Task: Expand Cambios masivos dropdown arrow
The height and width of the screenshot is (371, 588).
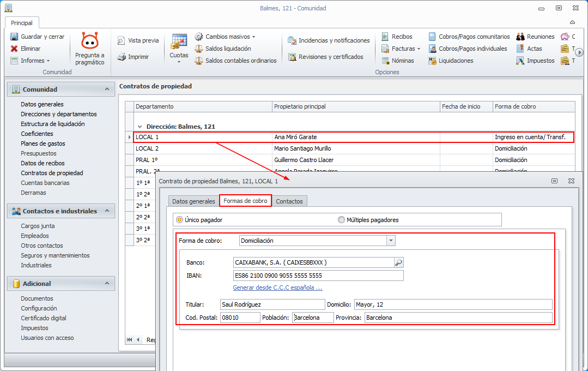Action: 254,37
